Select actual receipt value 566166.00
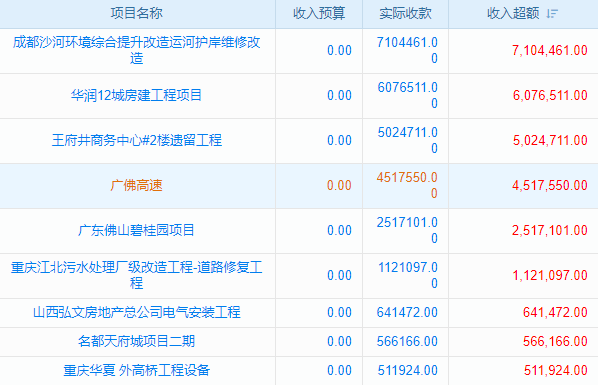 tap(407, 341)
